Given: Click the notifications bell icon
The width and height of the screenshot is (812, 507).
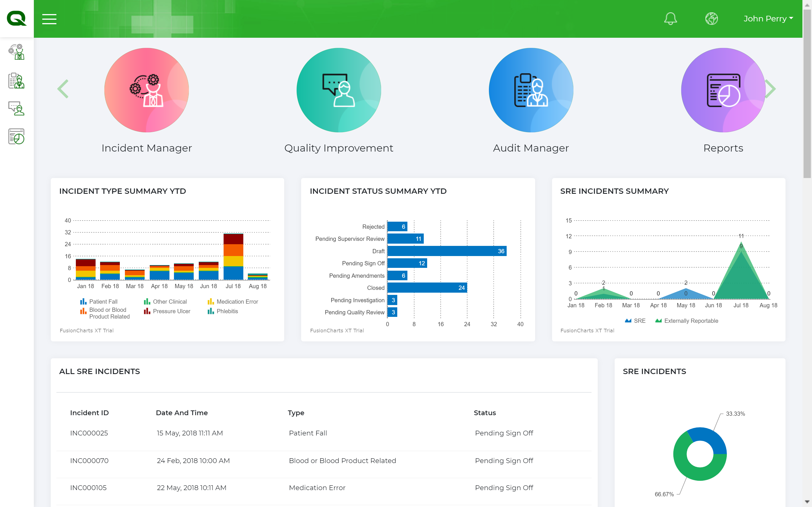Looking at the screenshot, I should click(670, 19).
